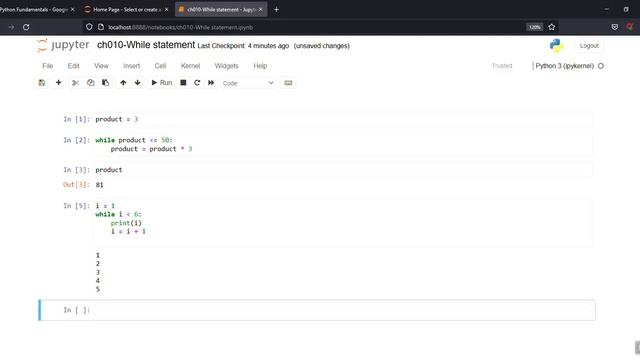Switch to the Python Fundamentals browser tab
This screenshot has width=640, height=360.
(x=34, y=9)
